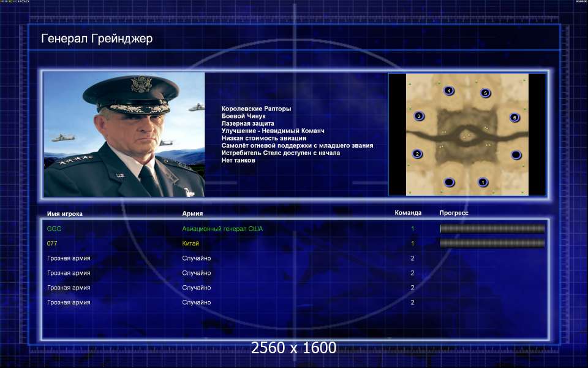Choose start position marker 4 on minimap

coord(449,91)
